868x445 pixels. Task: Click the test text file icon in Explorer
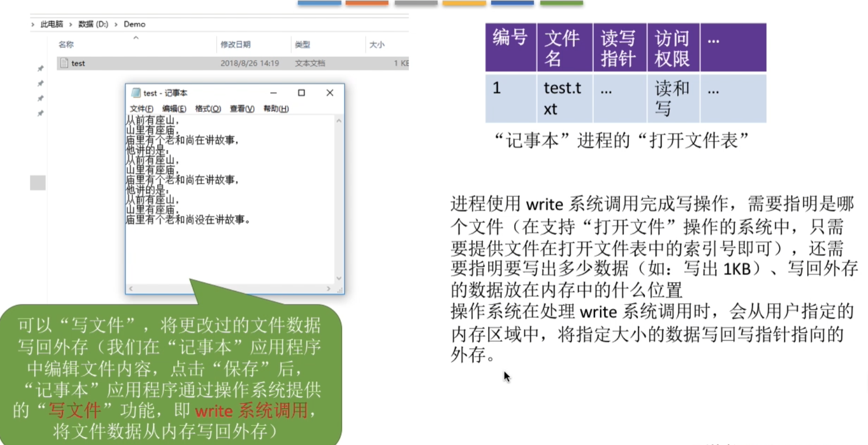pyautogui.click(x=64, y=63)
